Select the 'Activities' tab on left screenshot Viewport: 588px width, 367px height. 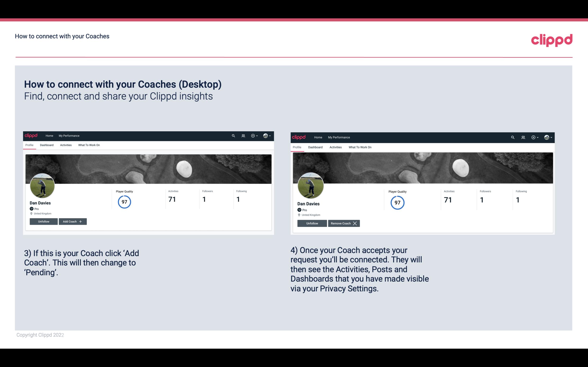(x=66, y=145)
